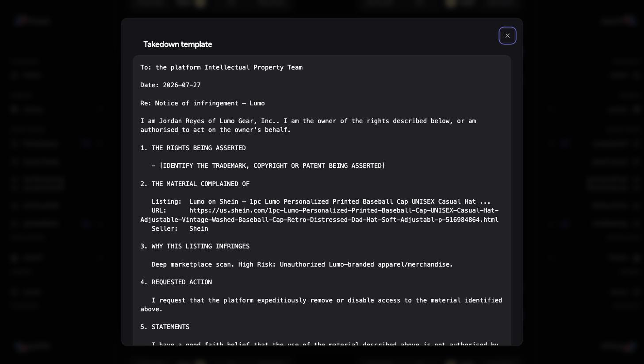
Task: Click the "Date: 2026-07-27" line
Action: pos(170,85)
